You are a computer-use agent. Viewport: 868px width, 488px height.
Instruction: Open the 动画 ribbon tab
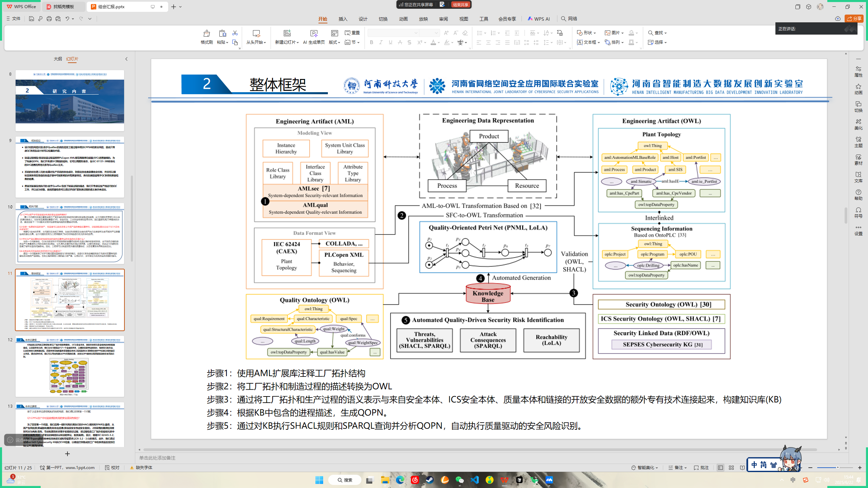[x=403, y=19]
